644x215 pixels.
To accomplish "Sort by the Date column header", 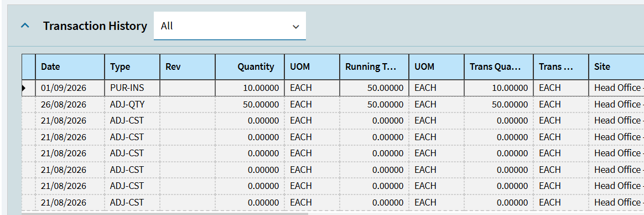I will (x=70, y=66).
